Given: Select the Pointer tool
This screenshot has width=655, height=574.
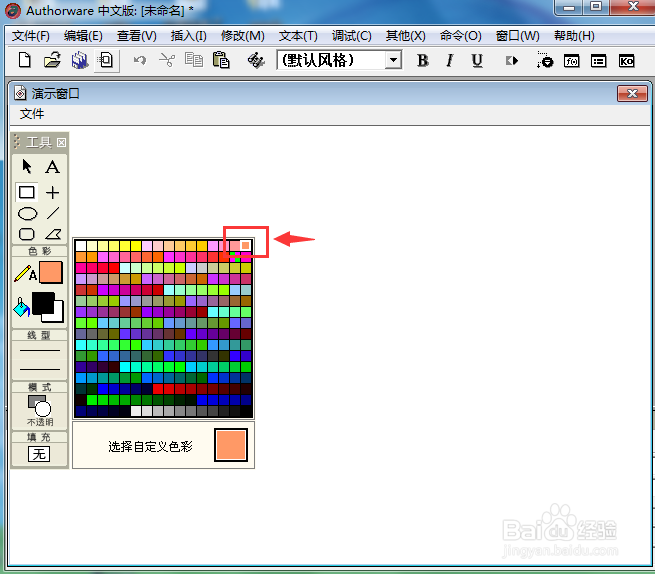Looking at the screenshot, I should 27,166.
